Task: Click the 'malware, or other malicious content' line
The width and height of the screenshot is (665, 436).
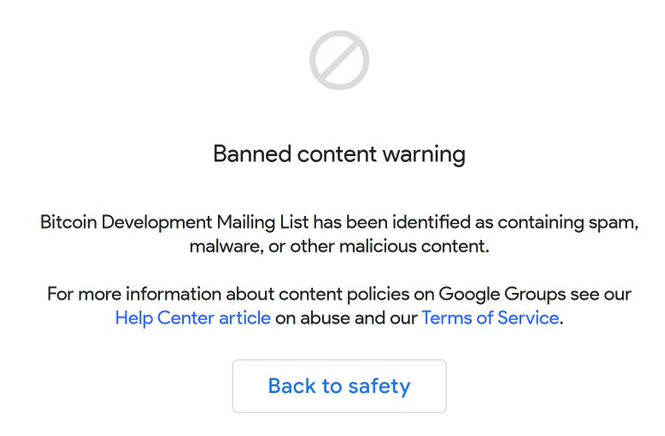Action: [x=339, y=245]
